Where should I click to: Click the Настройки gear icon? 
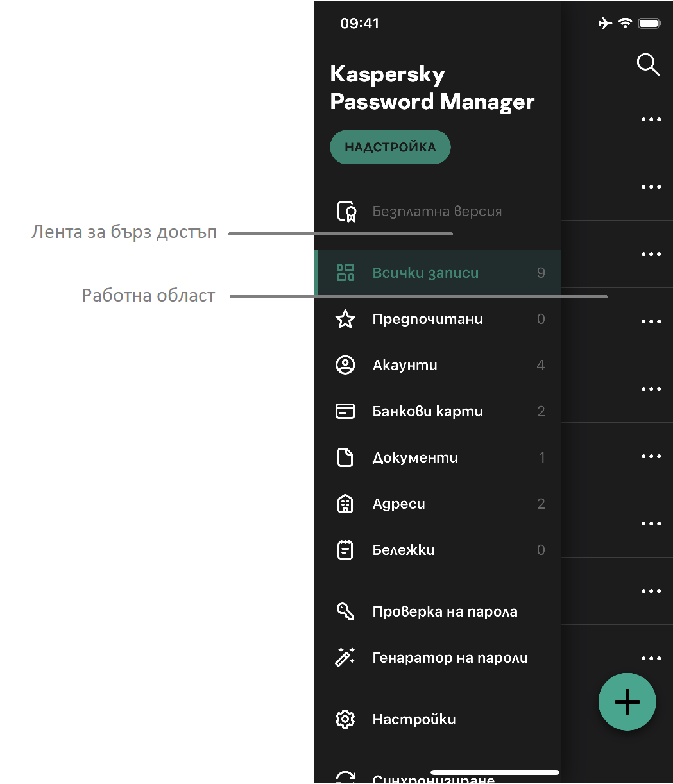[345, 719]
